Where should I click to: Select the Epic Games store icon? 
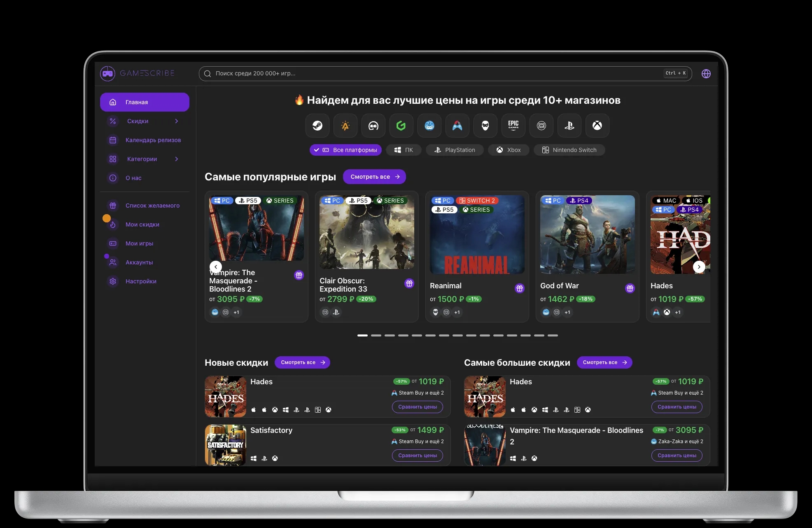pyautogui.click(x=513, y=126)
